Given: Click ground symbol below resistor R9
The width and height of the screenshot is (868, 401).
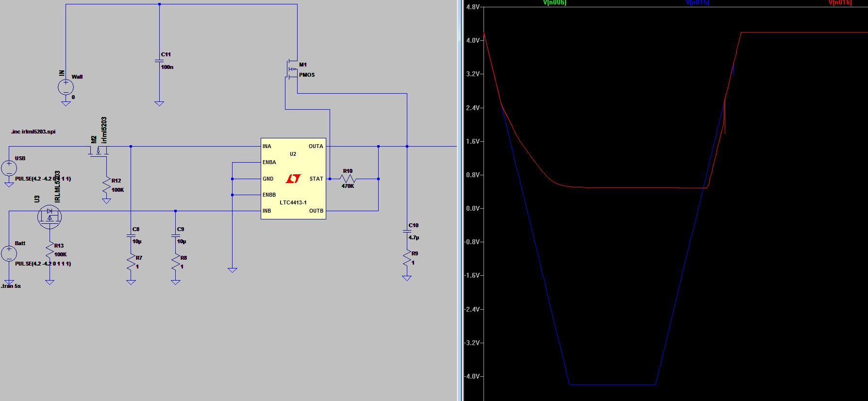Looking at the screenshot, I should click(x=407, y=278).
